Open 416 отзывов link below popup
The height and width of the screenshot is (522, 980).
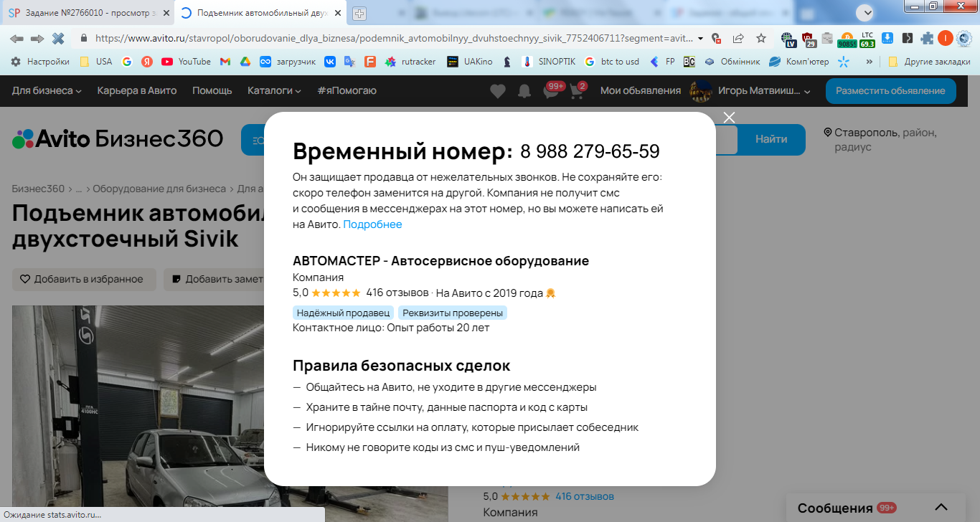[585, 496]
